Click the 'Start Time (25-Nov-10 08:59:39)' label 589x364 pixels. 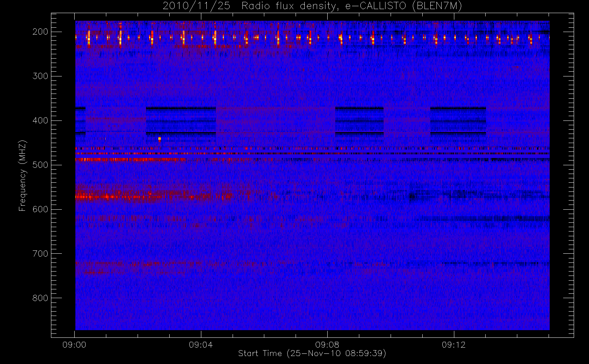pos(312,353)
